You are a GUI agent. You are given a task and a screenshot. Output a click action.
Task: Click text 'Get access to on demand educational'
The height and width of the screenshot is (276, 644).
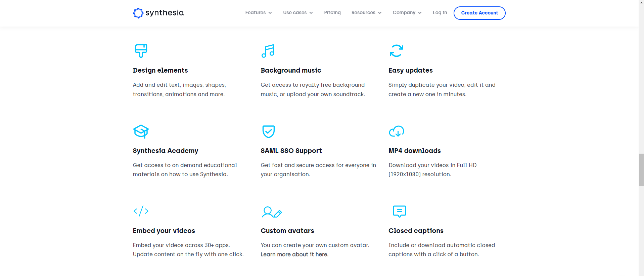coord(185,165)
